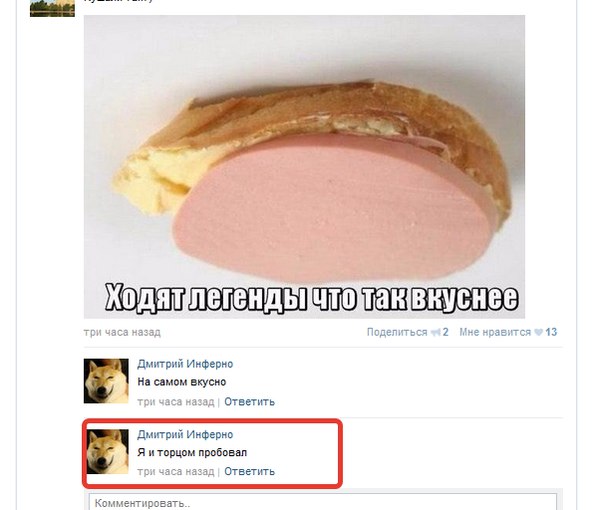Click the Мне нравится link
Screen dimensions: 600x510
[x=495, y=332]
